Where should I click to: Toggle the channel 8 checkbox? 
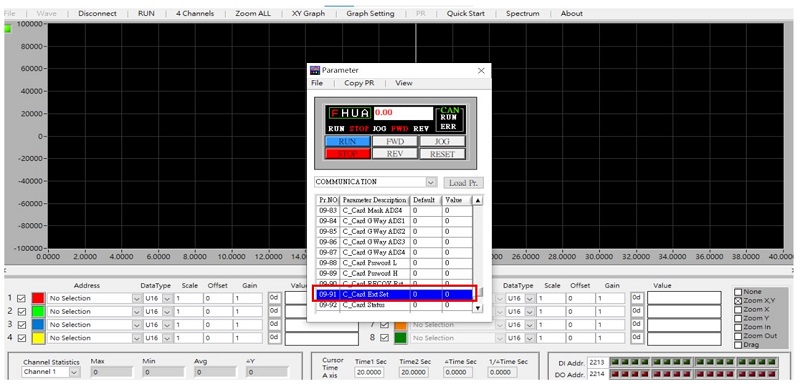click(x=385, y=338)
